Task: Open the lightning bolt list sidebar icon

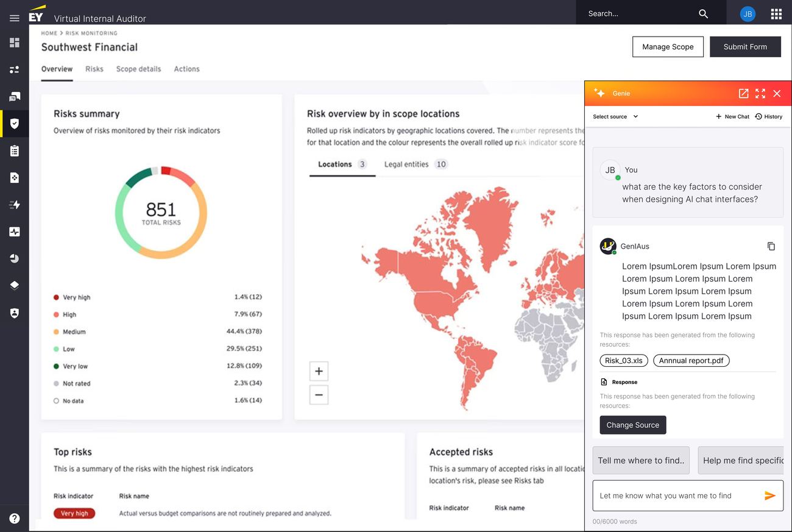Action: (x=15, y=205)
